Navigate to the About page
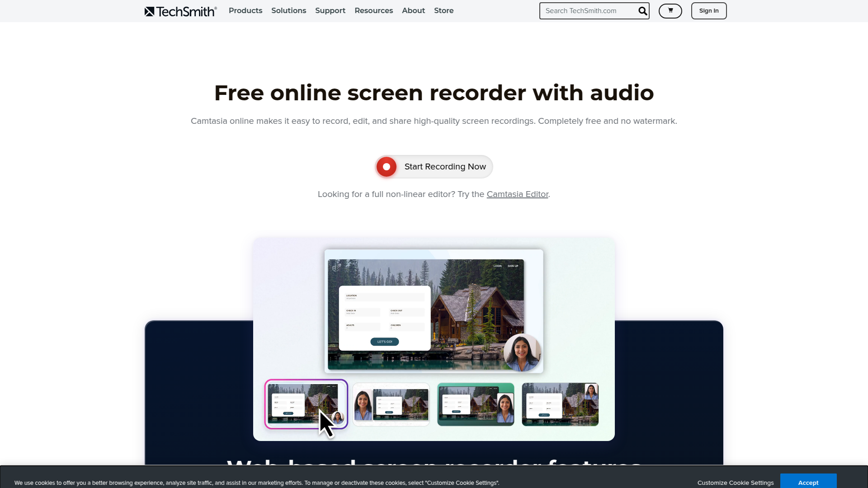The image size is (868, 488). [x=413, y=10]
